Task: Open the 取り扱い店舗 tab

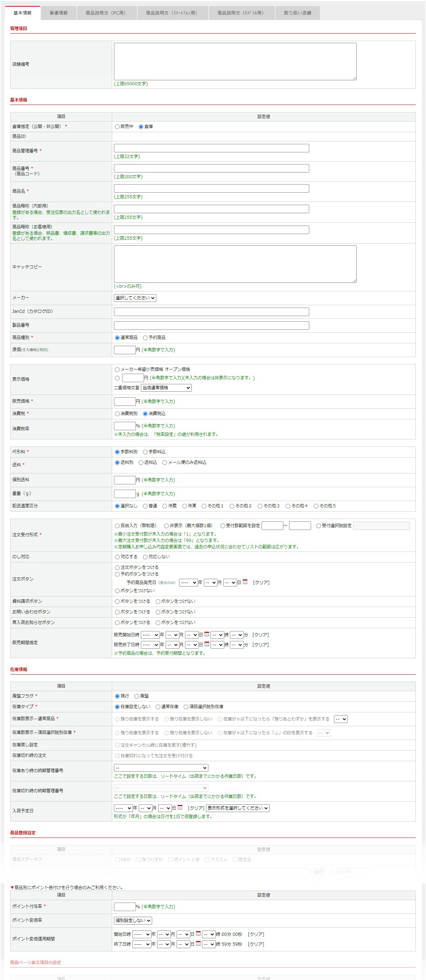Action: pos(297,13)
